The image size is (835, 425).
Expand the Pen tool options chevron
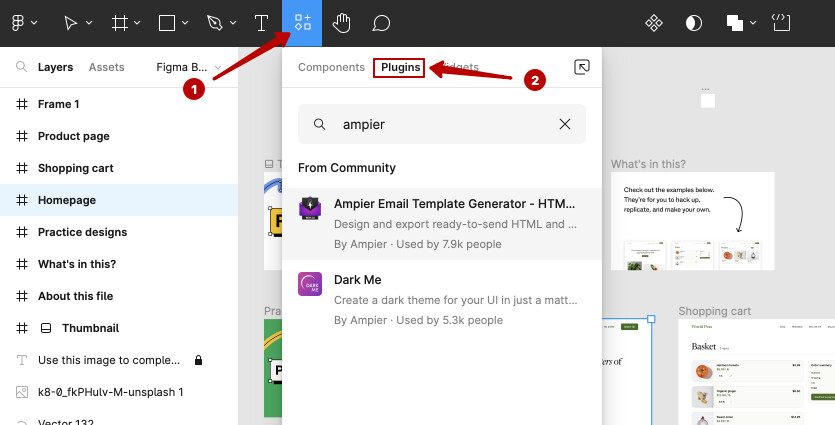(x=233, y=23)
